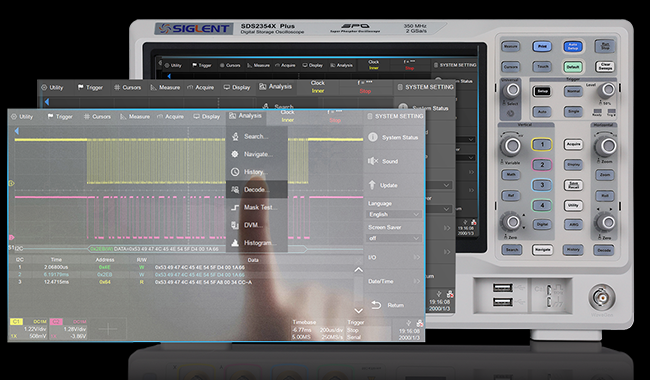
Task: Open System Status in the front settings panel
Action: coord(394,137)
